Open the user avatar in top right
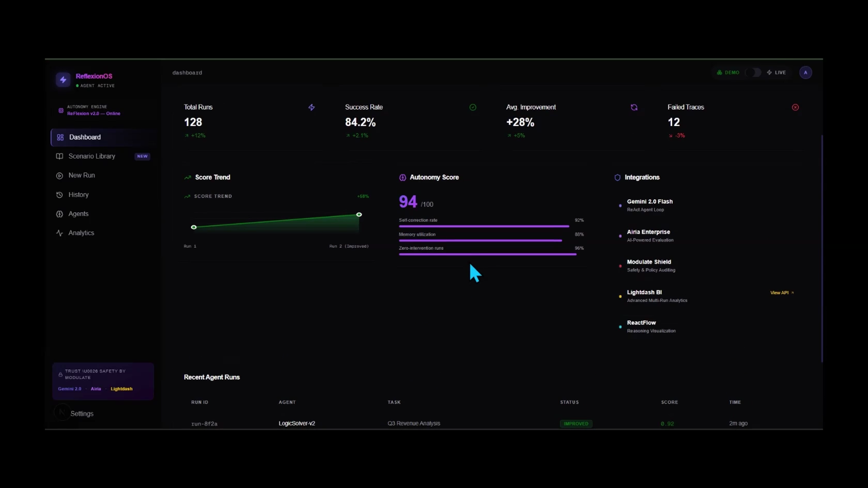This screenshot has width=868, height=488. 805,73
